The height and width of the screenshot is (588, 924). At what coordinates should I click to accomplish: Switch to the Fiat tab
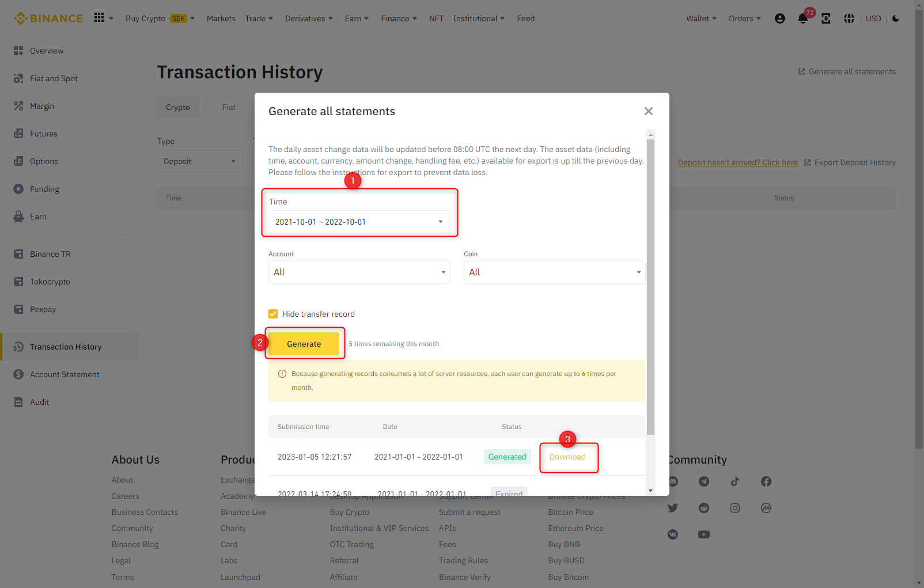(229, 107)
